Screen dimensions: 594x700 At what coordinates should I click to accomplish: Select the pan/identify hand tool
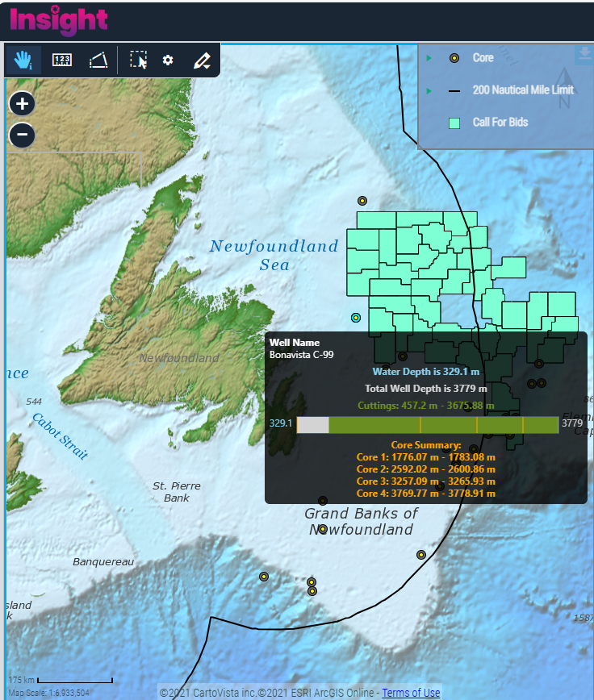23,60
